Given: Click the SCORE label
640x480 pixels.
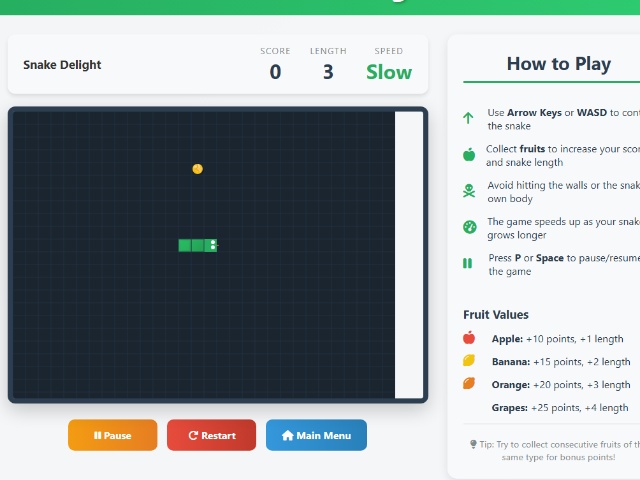Looking at the screenshot, I should click(275, 51).
